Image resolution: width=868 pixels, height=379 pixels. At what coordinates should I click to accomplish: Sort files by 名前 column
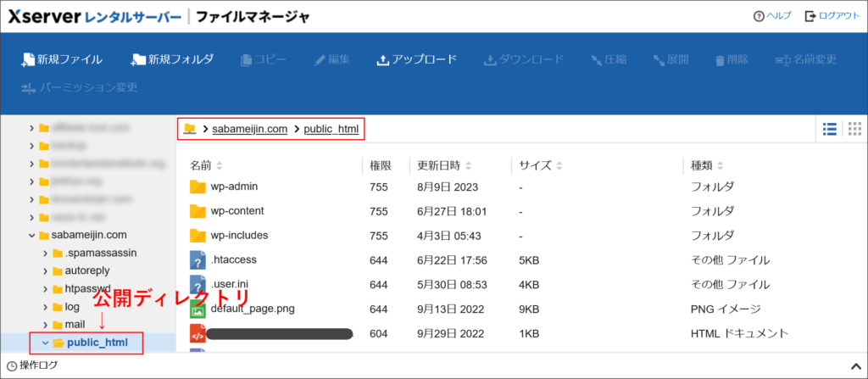coord(206,165)
